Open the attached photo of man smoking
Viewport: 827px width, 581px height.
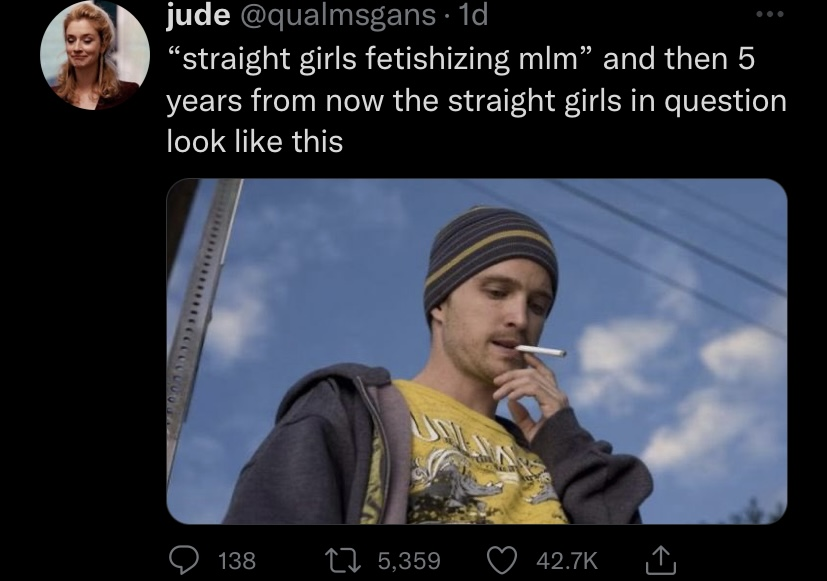(477, 351)
